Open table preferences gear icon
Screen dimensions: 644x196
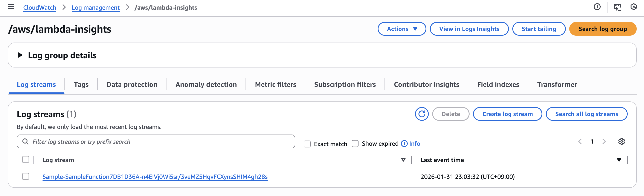621,141
